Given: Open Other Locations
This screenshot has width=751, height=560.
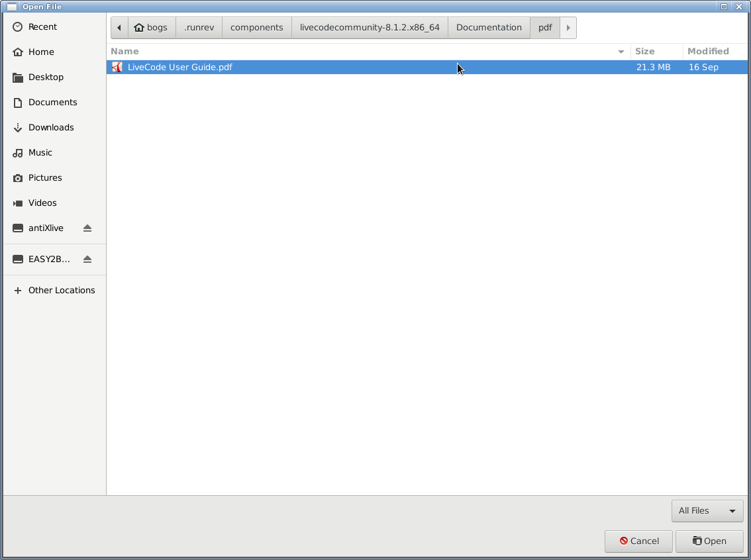Looking at the screenshot, I should (54, 290).
